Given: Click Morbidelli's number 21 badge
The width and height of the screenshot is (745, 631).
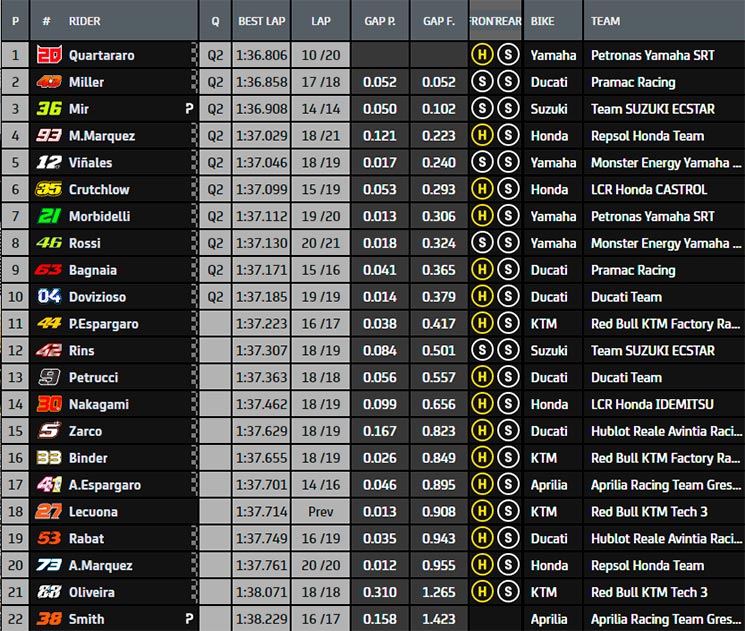Looking at the screenshot, I should coord(49,216).
